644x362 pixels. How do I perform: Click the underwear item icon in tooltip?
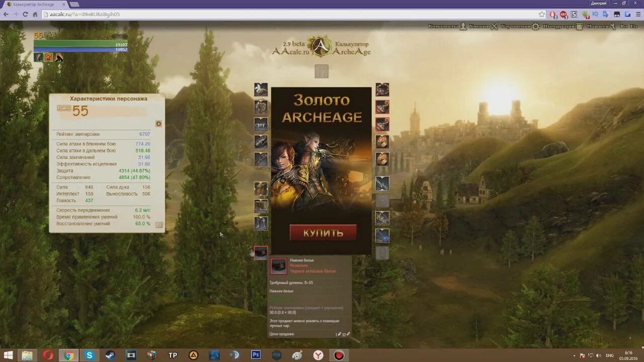[x=279, y=266]
